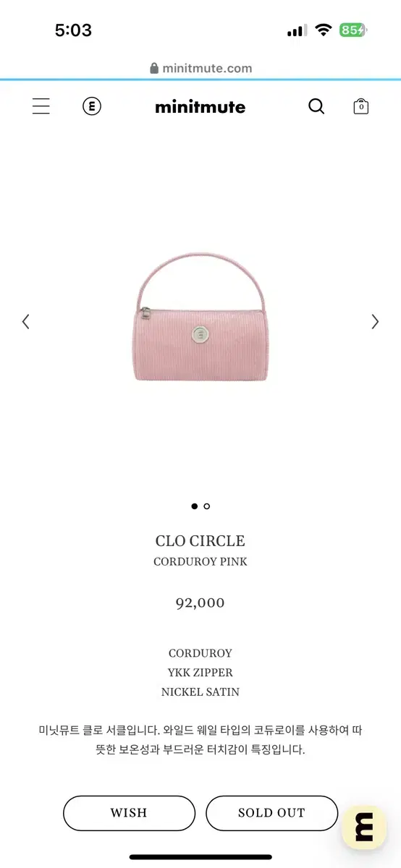Select the second hollow image dot
401x868 pixels.
[207, 506]
